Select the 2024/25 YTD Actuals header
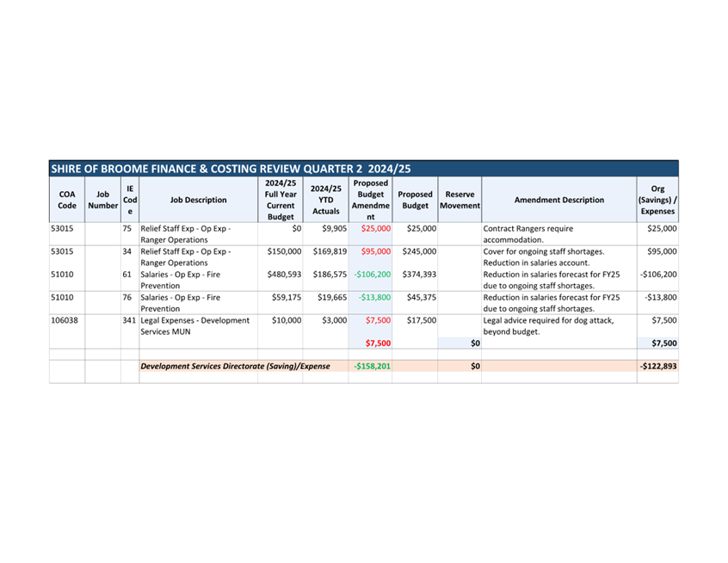This screenshot has width=728, height=563. [x=325, y=200]
